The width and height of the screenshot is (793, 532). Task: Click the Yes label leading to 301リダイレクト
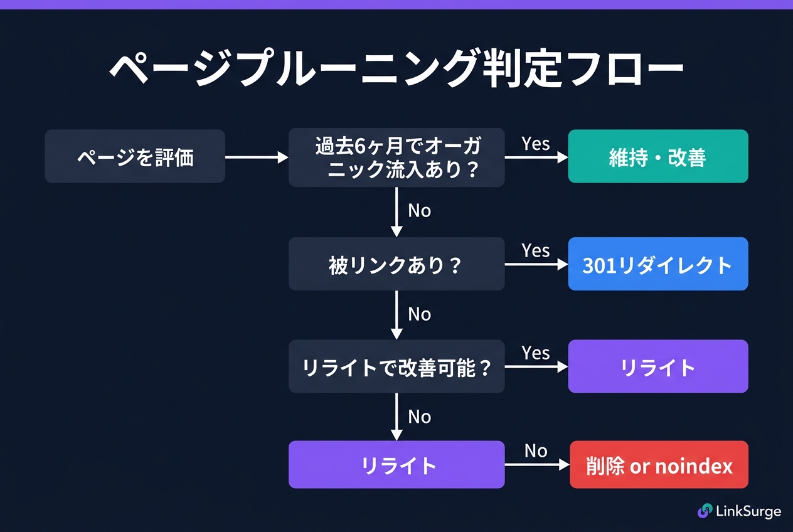click(535, 250)
